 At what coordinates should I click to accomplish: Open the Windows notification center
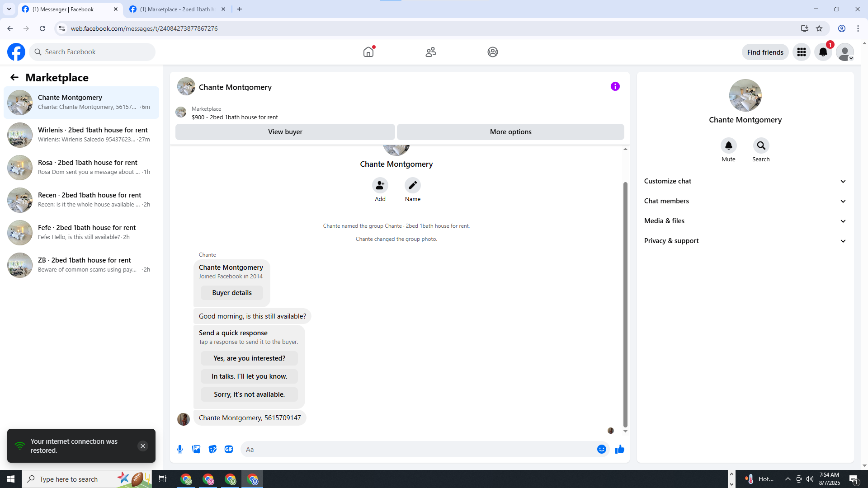(854, 479)
